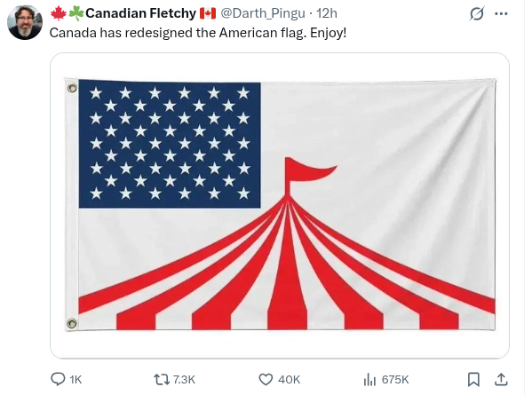Open the reply comment icon
Viewport: 532px width, 395px height.
(58, 379)
